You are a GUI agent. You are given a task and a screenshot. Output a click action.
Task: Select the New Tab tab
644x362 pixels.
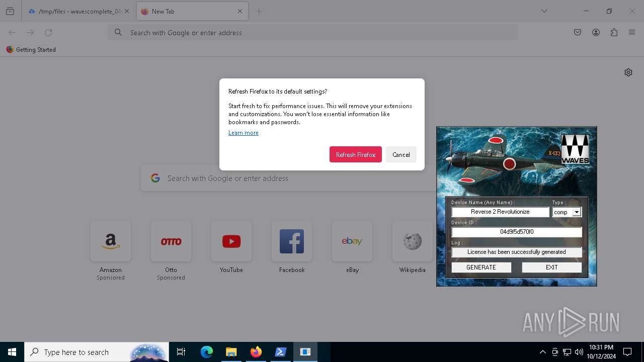(x=192, y=11)
